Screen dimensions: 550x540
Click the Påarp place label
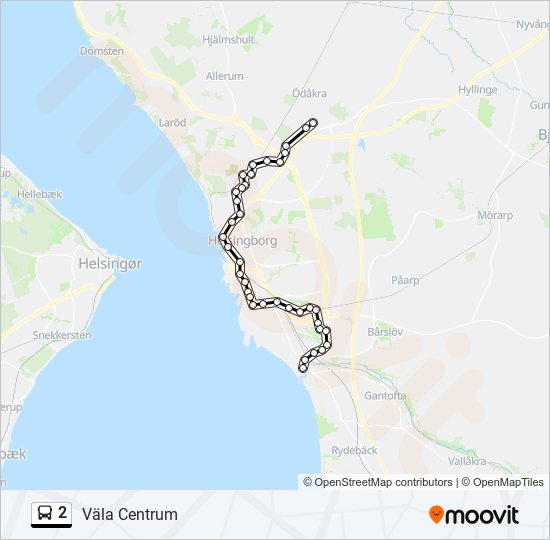(405, 280)
